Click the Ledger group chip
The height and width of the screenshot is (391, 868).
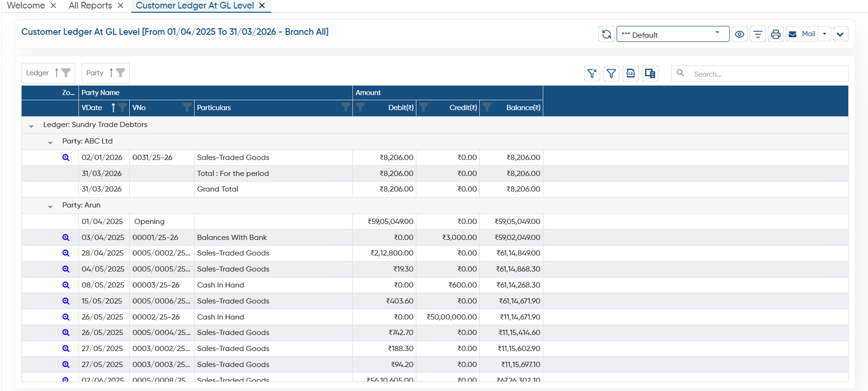(48, 73)
